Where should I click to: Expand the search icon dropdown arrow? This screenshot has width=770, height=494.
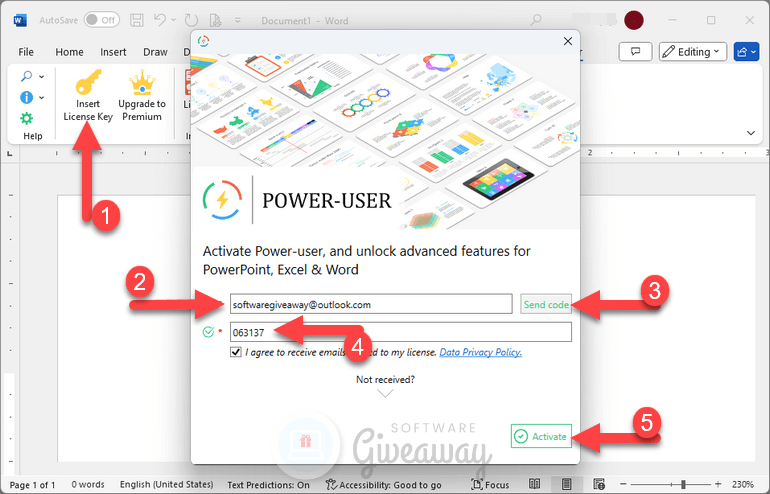pyautogui.click(x=42, y=77)
